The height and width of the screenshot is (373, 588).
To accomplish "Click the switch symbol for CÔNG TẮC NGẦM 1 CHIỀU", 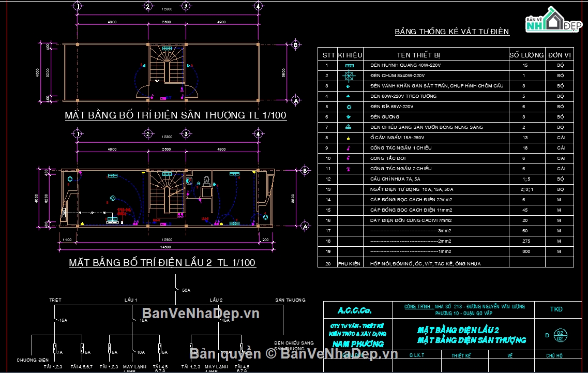I will tap(348, 148).
